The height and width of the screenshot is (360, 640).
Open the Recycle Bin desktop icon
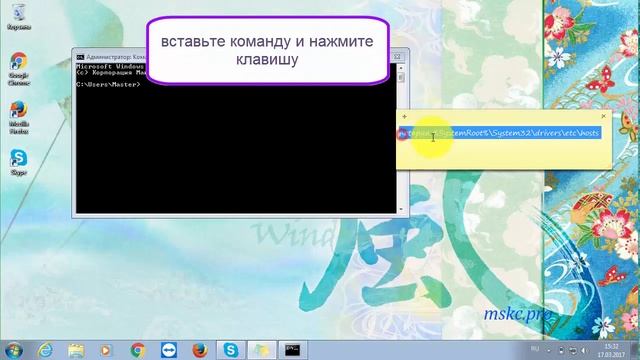pyautogui.click(x=19, y=18)
